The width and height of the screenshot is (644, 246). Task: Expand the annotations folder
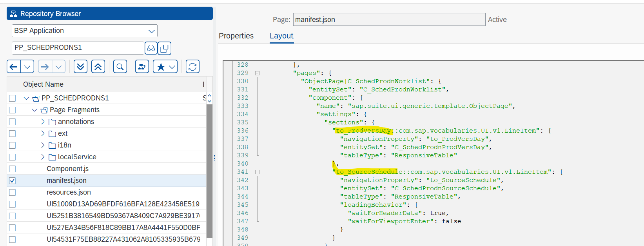click(x=43, y=122)
